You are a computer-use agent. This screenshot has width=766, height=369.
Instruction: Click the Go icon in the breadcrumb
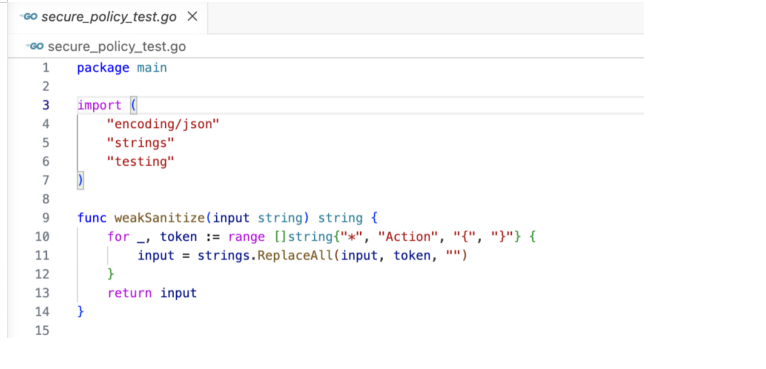pos(34,46)
